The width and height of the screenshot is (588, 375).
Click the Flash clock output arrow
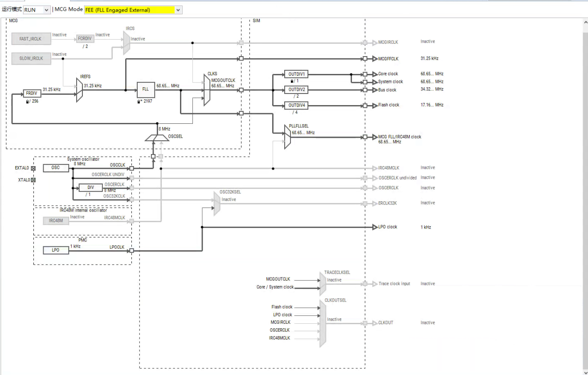coord(375,106)
